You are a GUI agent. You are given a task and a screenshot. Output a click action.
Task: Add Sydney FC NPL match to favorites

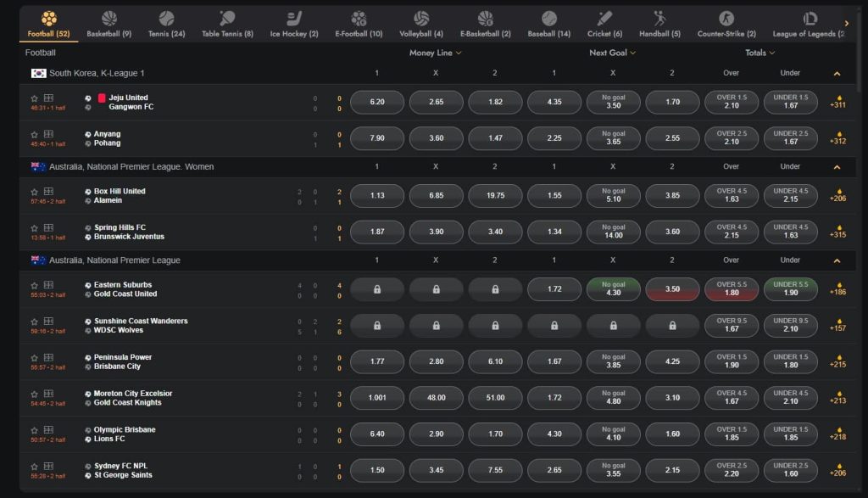pyautogui.click(x=34, y=467)
